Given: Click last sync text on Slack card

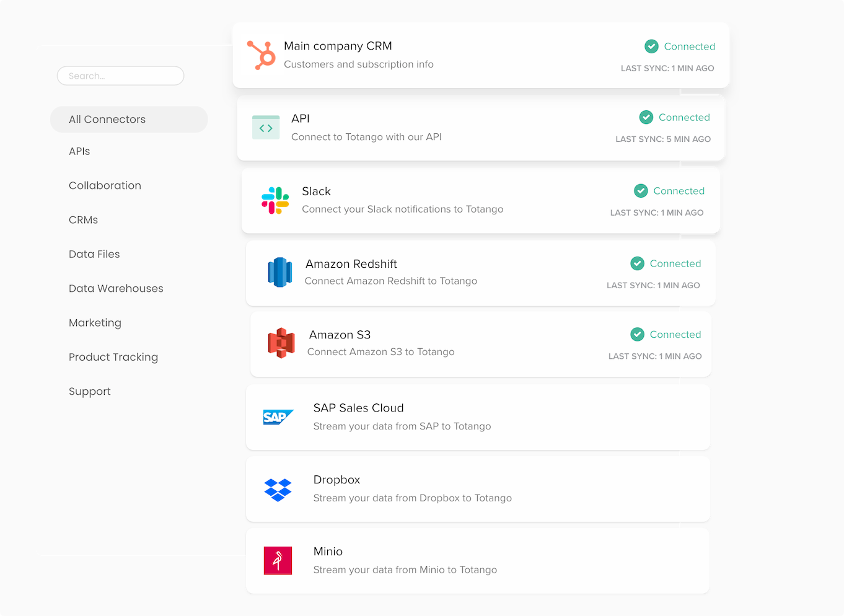Looking at the screenshot, I should coord(657,213).
